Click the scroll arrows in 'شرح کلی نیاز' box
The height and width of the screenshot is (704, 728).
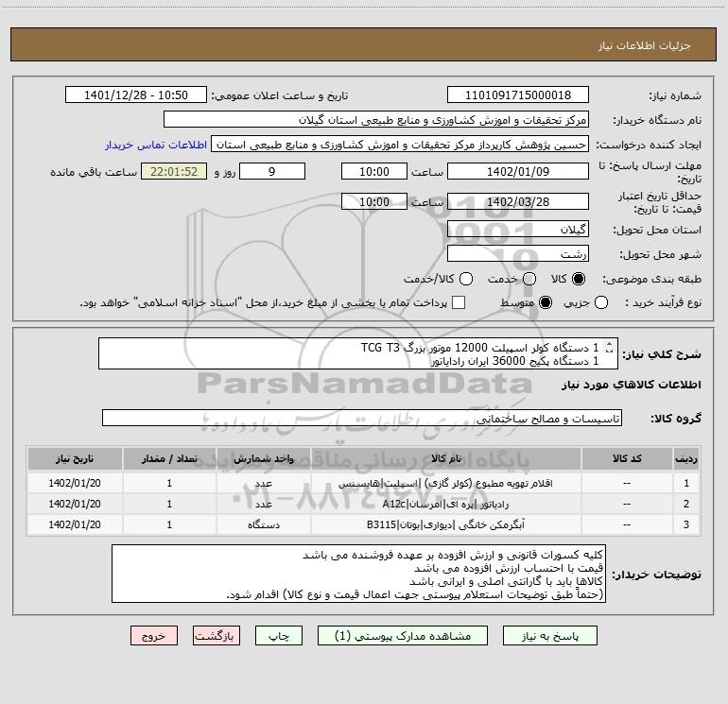point(609,347)
